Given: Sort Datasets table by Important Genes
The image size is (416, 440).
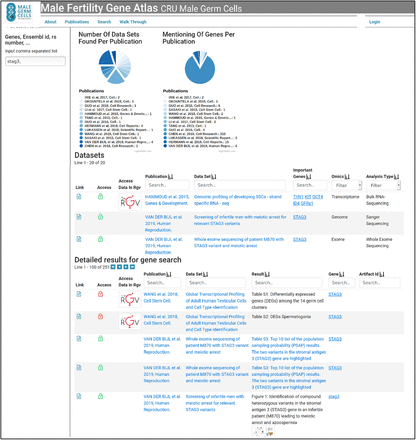Looking at the screenshot, I should point(308,176).
